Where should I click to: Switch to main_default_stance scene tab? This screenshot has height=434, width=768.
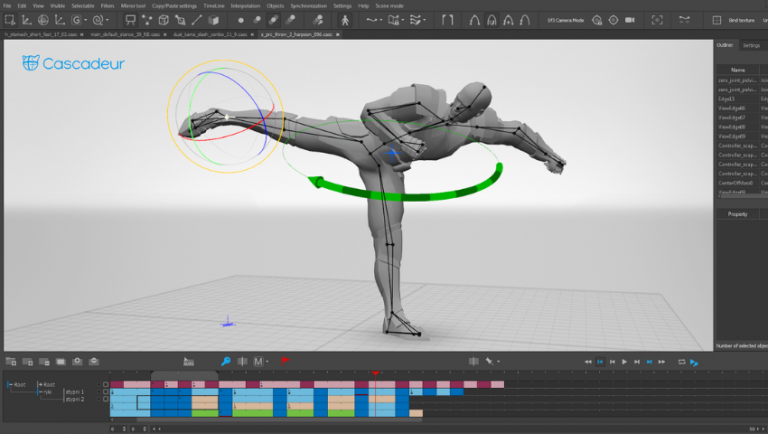tap(125, 34)
